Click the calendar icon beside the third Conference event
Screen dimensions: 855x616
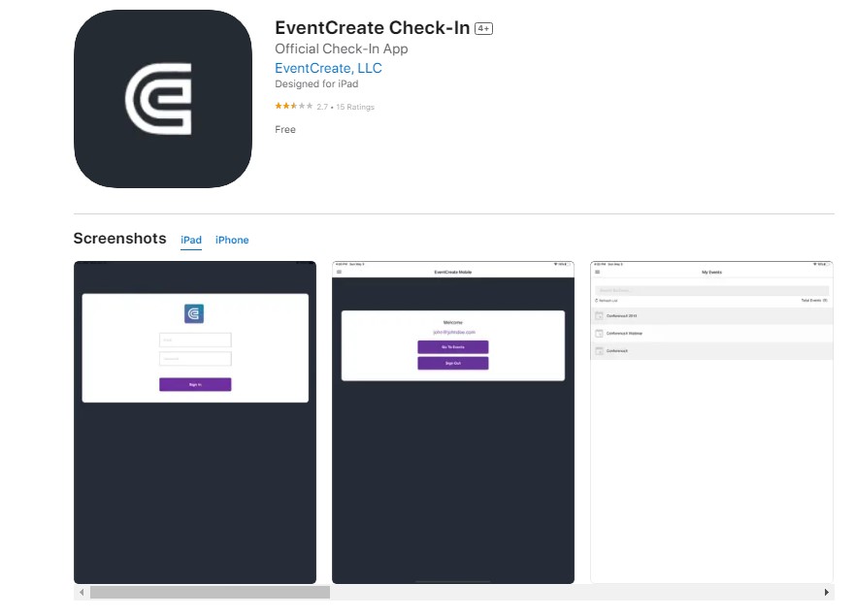click(600, 350)
